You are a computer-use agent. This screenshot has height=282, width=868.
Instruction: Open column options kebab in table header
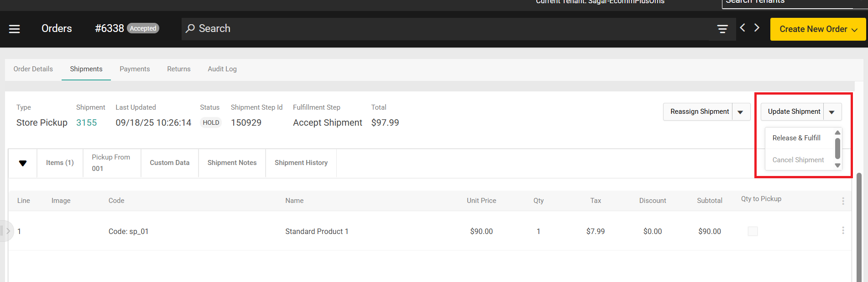[843, 201]
